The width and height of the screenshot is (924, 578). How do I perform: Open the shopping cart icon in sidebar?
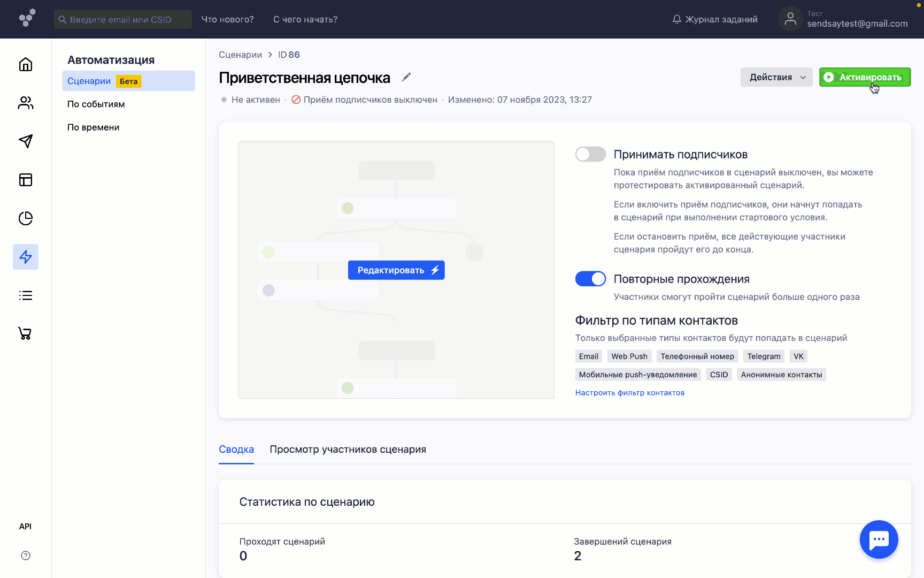tap(25, 333)
